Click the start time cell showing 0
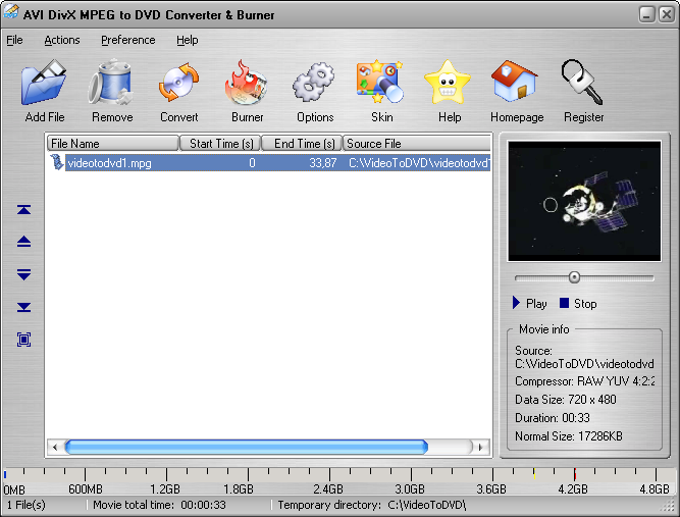 tap(252, 163)
